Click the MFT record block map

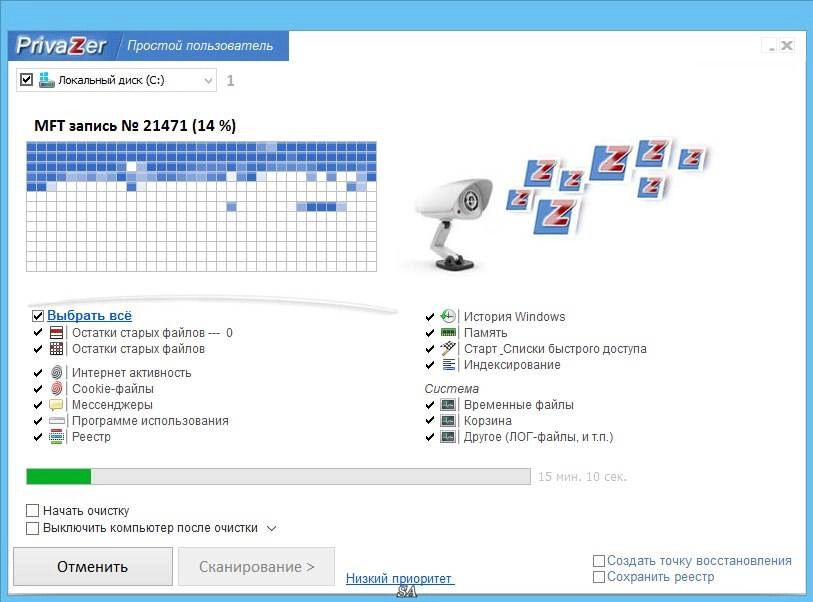pos(201,206)
